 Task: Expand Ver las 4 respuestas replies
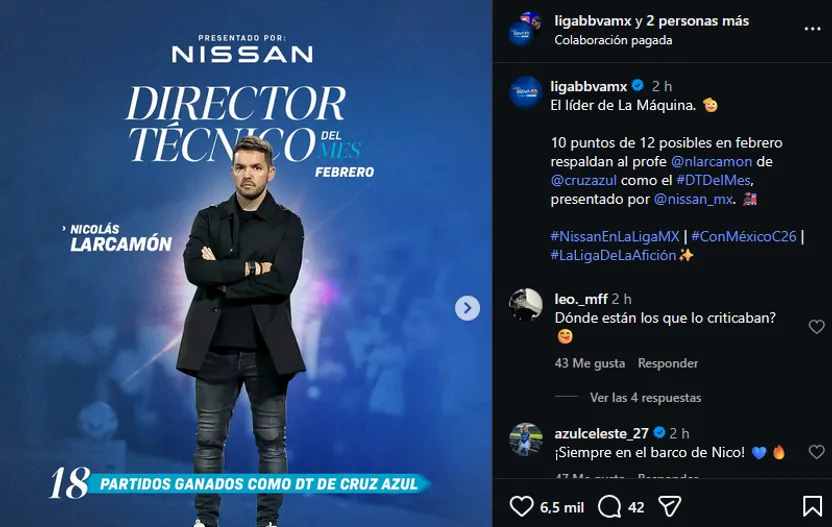click(645, 398)
